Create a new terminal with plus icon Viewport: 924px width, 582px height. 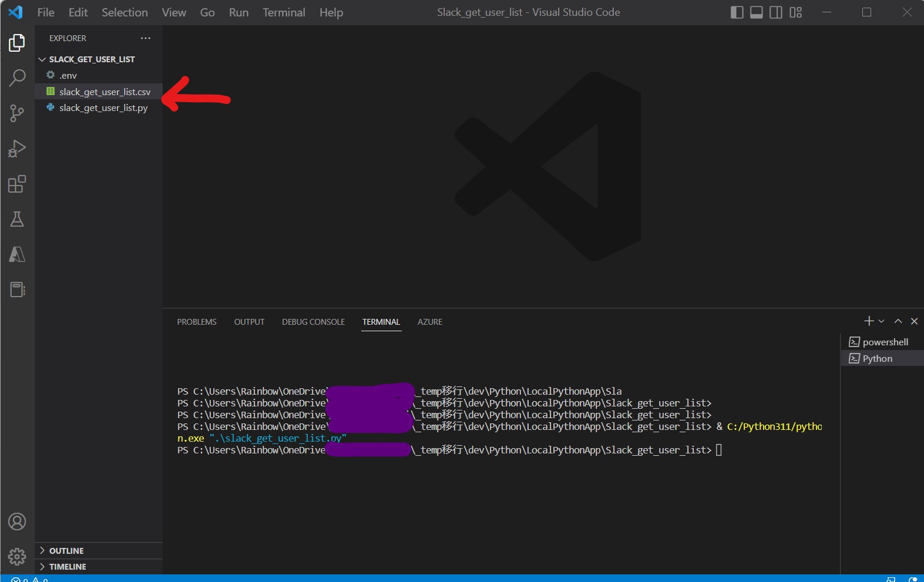click(869, 321)
